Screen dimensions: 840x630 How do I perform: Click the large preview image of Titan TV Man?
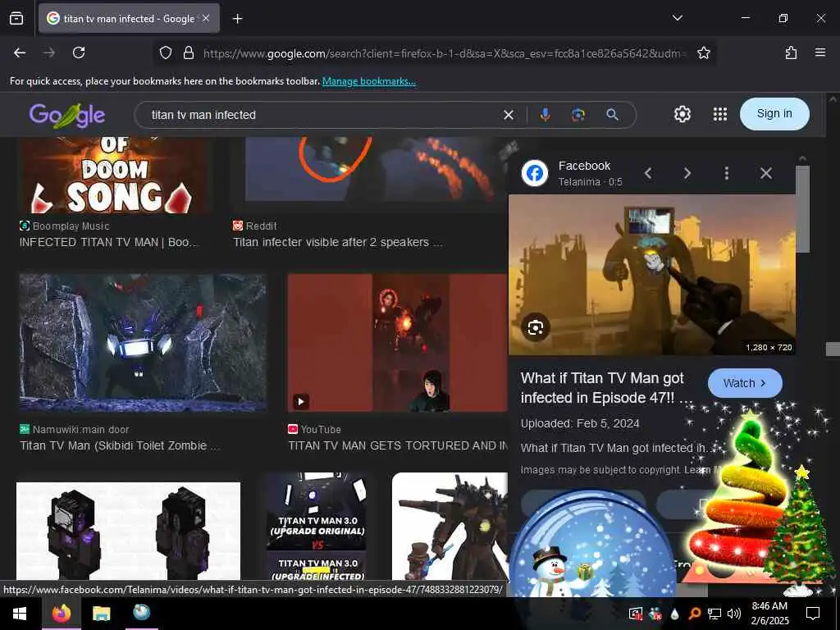coord(651,275)
